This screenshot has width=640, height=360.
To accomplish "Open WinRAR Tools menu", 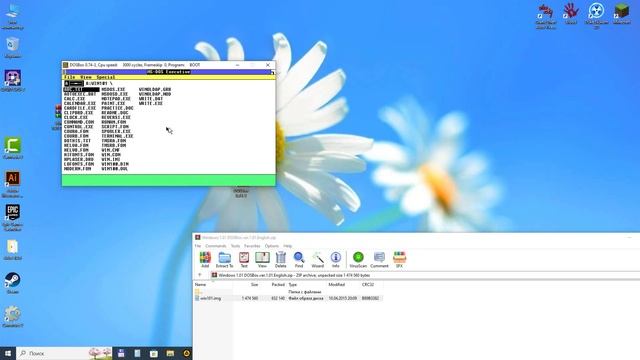I will pos(235,246).
